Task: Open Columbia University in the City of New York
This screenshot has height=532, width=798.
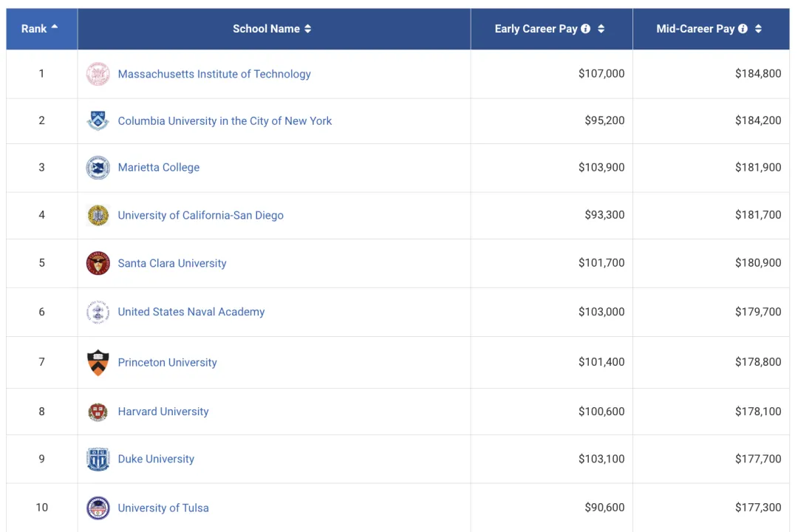Action: point(225,120)
